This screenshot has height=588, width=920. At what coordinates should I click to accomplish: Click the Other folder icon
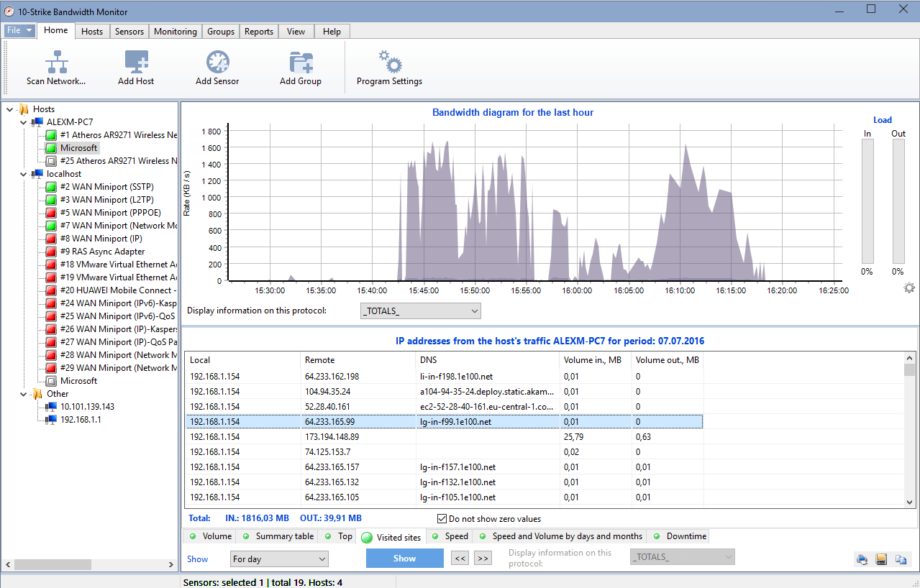37,394
